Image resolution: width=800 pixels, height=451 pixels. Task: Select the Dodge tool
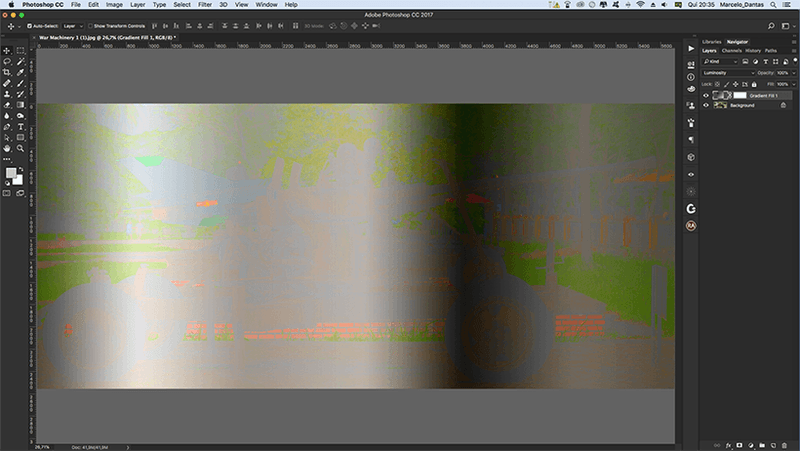click(x=20, y=116)
